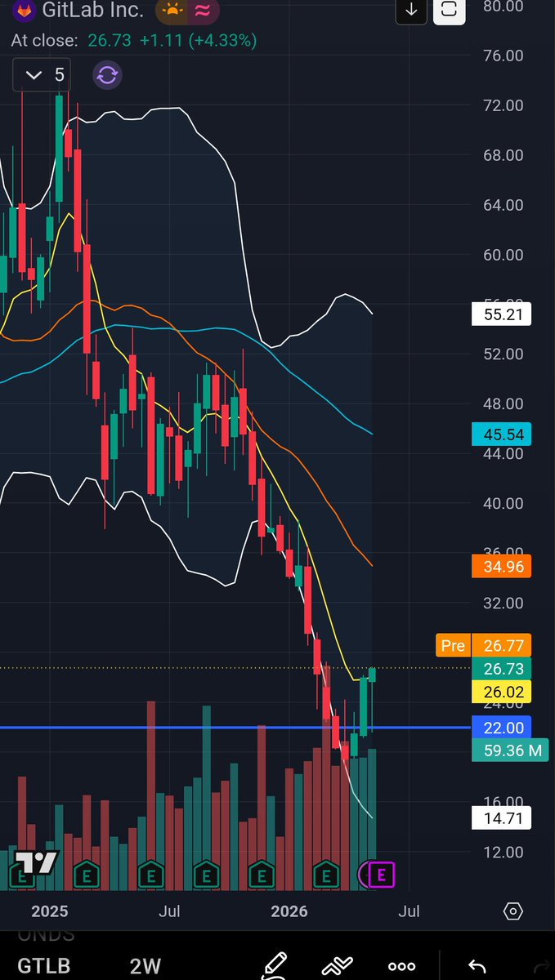Select the orange 34.96 moving average label
Image resolution: width=555 pixels, height=980 pixels.
coord(501,566)
